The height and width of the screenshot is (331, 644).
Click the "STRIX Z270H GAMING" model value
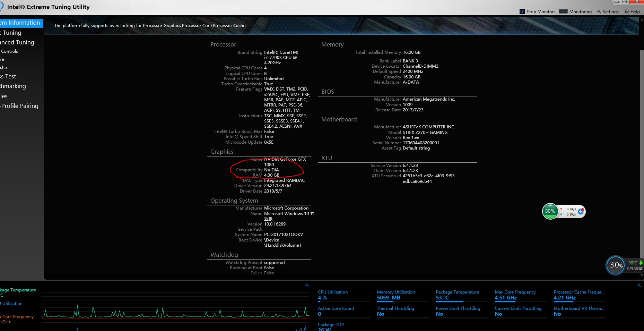425,133
